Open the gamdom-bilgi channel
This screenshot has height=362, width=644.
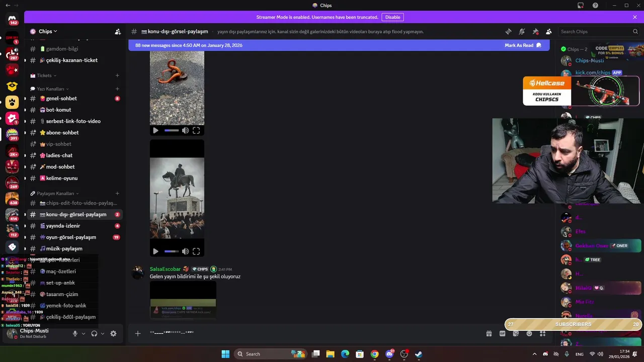tap(74, 49)
